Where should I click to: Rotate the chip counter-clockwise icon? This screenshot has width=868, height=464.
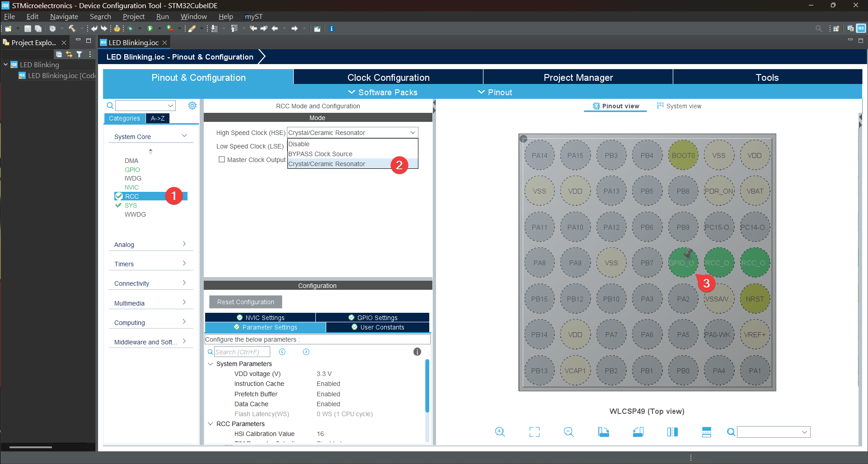pyautogui.click(x=638, y=432)
